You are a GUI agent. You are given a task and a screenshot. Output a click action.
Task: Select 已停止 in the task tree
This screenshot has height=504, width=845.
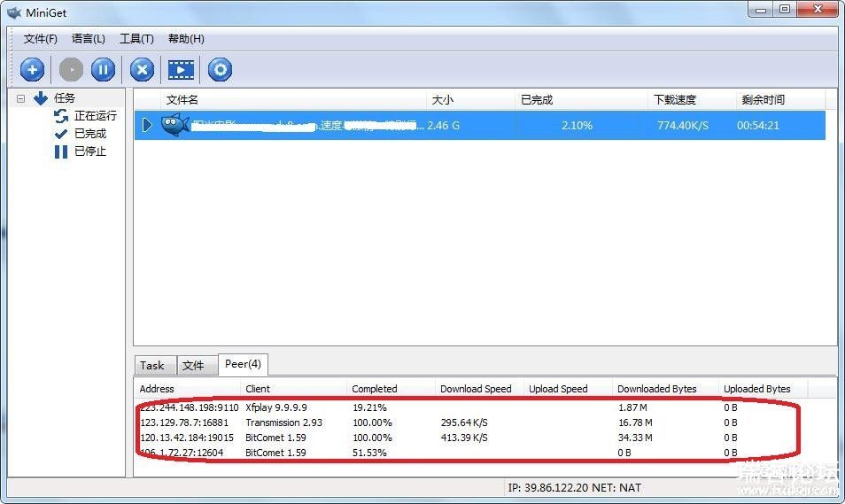[90, 151]
